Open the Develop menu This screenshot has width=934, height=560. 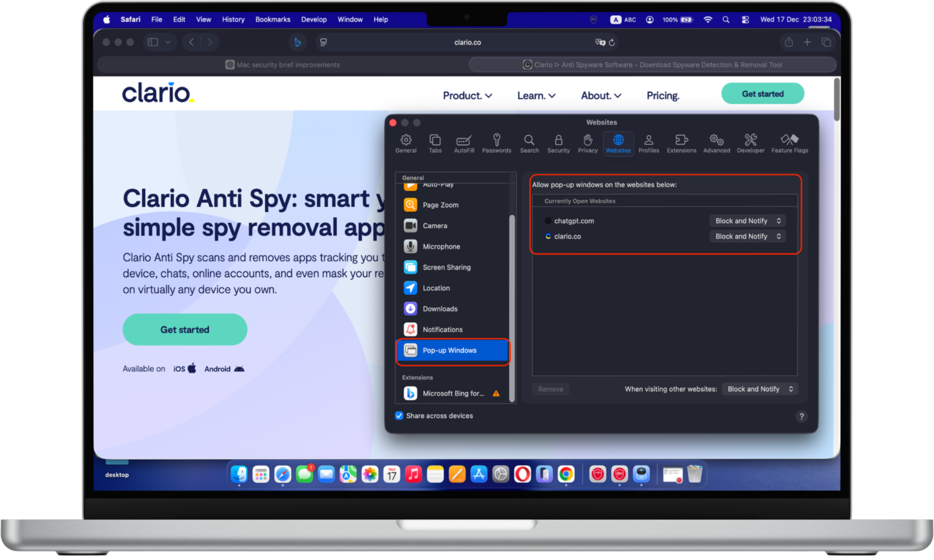(314, 19)
